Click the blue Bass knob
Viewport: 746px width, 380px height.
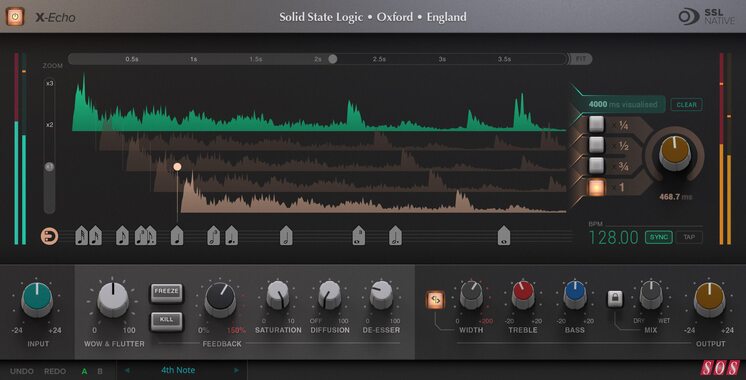pos(575,295)
